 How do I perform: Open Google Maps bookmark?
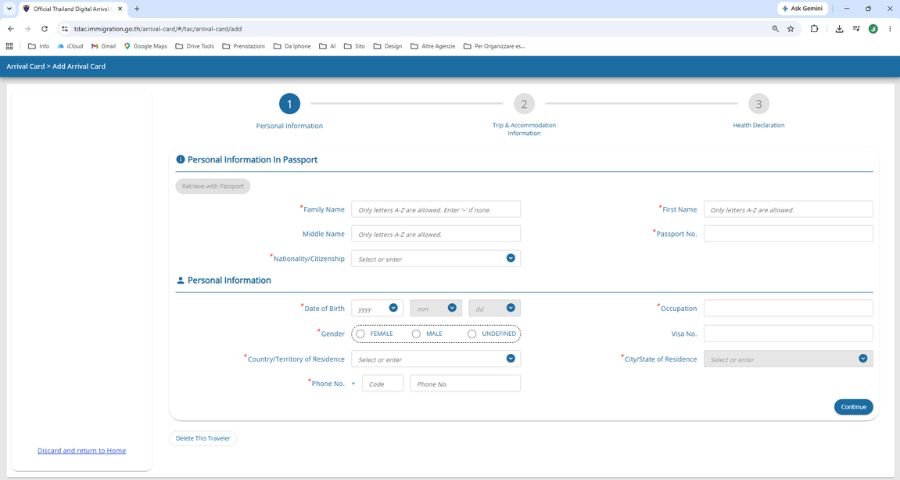[145, 46]
